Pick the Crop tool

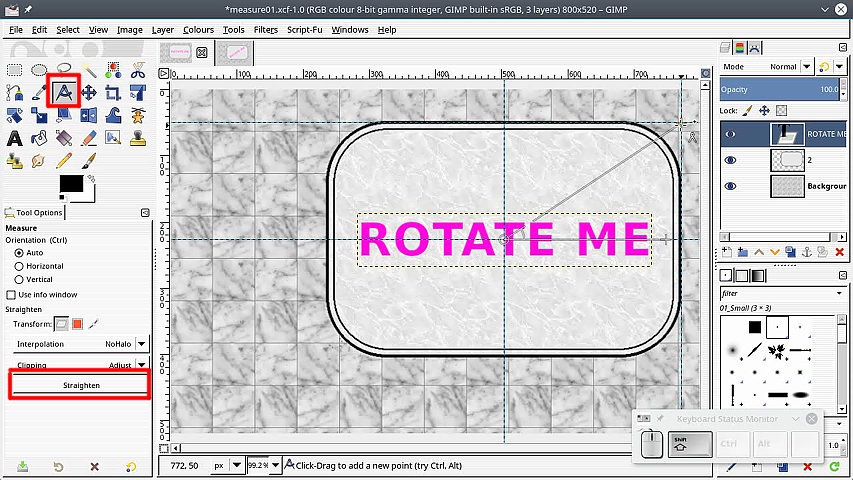pos(113,92)
